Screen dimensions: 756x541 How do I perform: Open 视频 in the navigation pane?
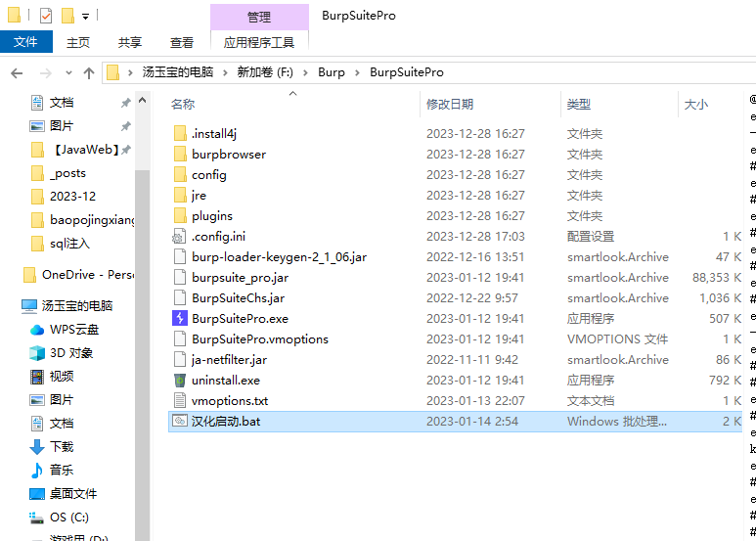point(52,376)
